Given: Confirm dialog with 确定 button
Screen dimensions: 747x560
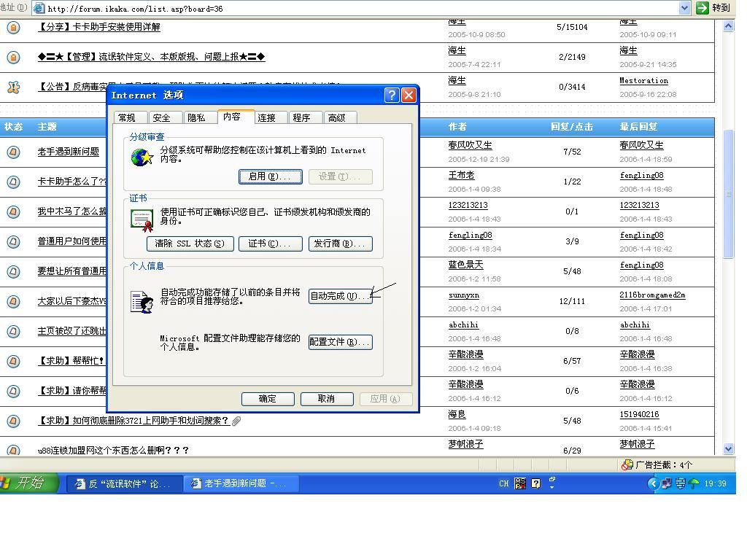Looking at the screenshot, I should (268, 399).
